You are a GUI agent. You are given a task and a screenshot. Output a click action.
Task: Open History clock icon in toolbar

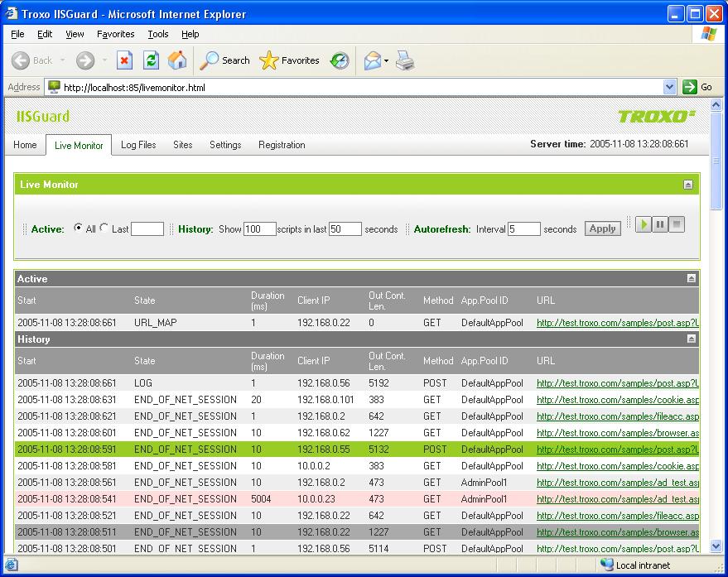click(340, 60)
